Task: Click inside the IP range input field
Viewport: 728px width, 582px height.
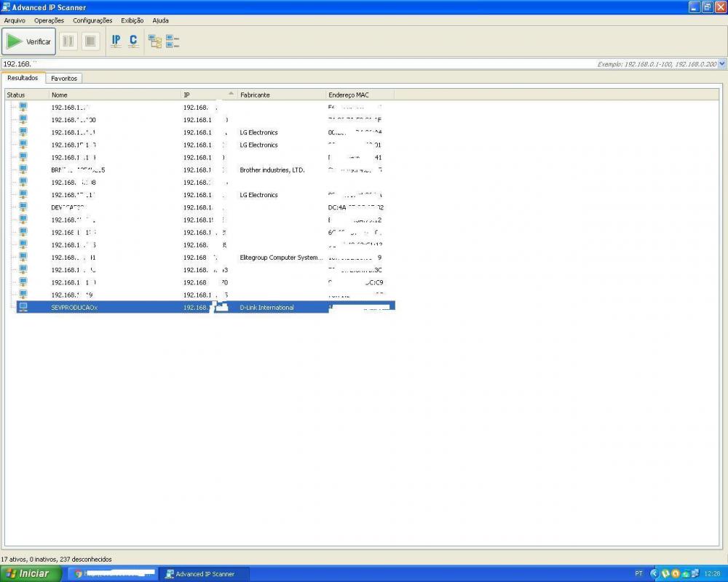Action: click(291, 64)
